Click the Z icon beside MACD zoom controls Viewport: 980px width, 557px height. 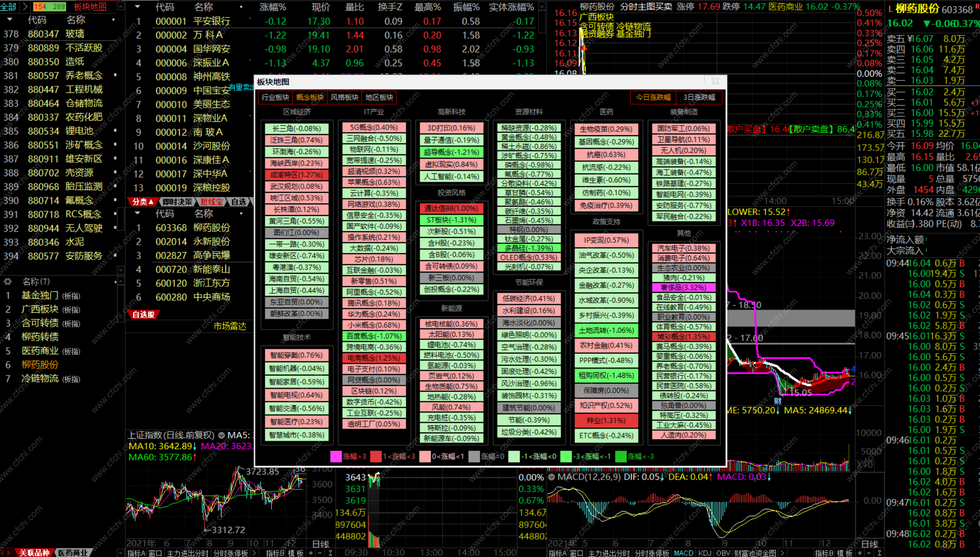tap(879, 553)
